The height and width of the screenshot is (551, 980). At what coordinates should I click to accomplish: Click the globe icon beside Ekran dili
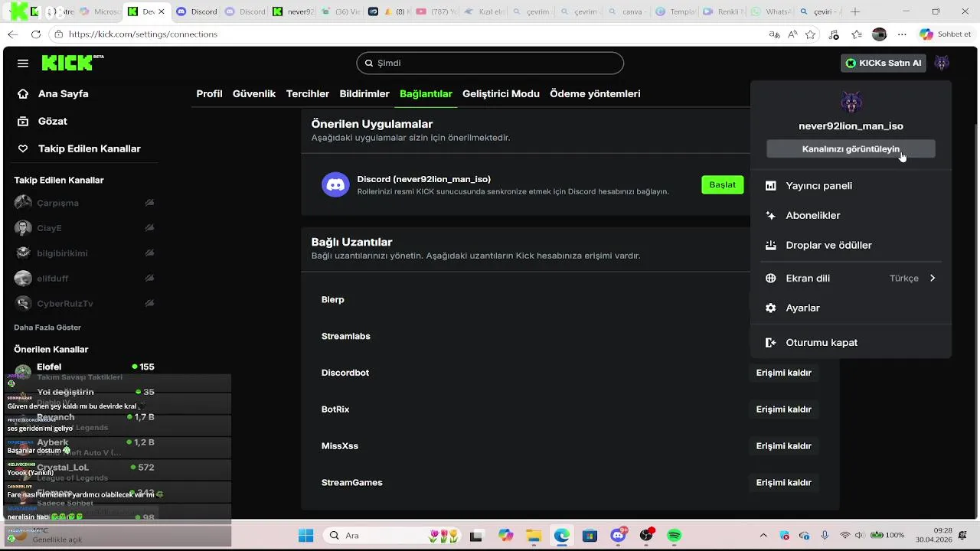(x=771, y=278)
